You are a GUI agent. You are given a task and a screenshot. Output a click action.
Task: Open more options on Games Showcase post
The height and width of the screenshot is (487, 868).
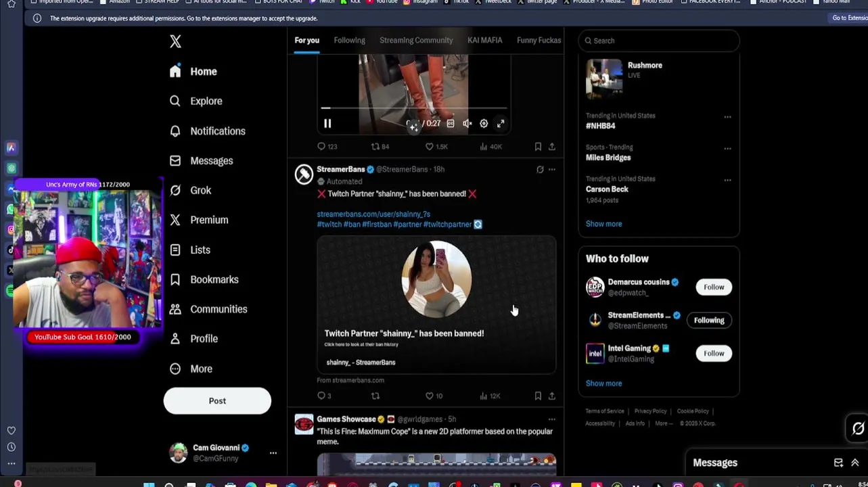tap(552, 419)
